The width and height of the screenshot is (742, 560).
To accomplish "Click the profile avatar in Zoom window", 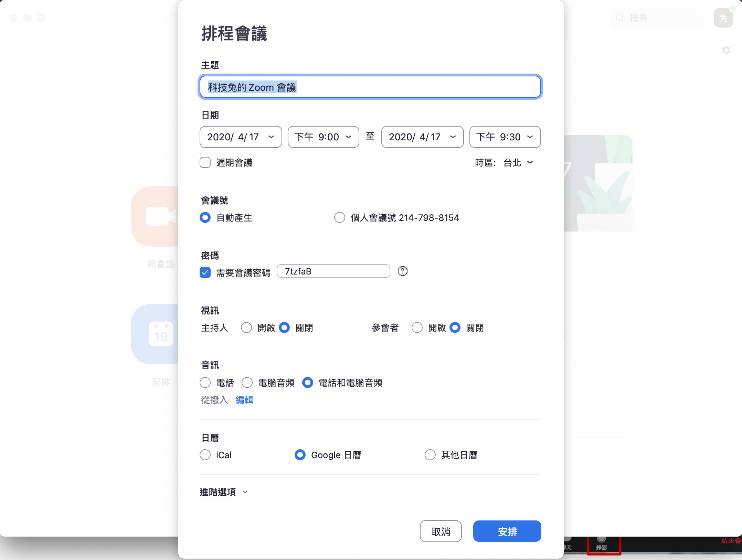I will click(723, 18).
